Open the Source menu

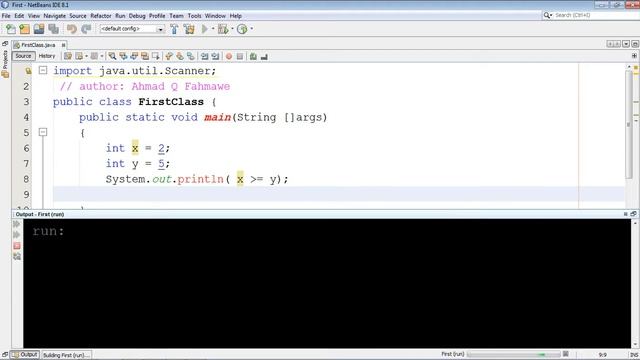coord(78,16)
